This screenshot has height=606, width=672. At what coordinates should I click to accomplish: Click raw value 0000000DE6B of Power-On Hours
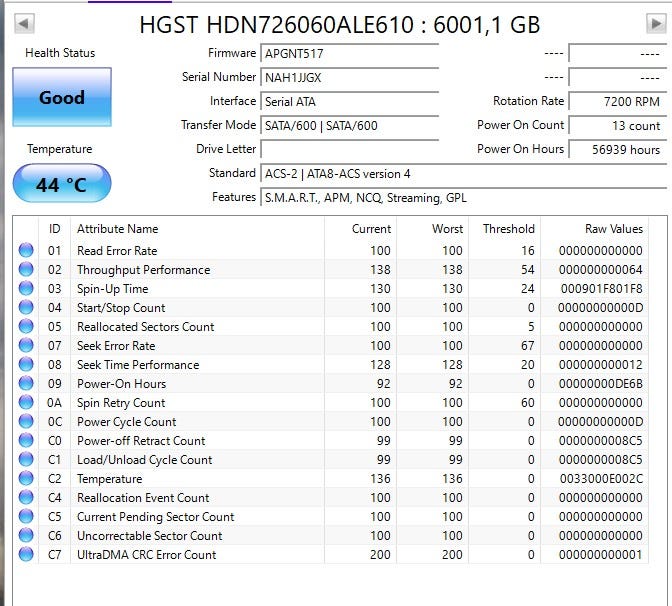(x=600, y=384)
